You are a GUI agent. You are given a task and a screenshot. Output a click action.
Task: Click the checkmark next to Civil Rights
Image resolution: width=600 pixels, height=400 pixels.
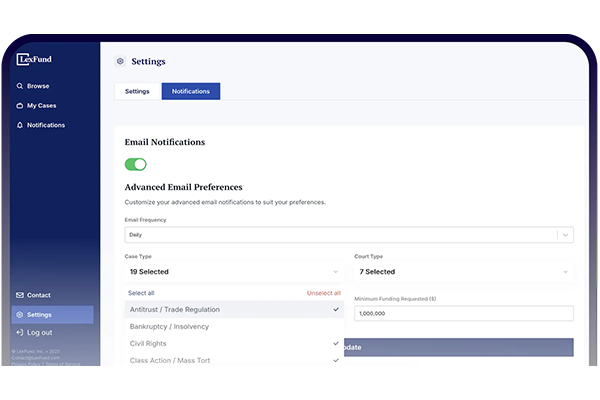[336, 343]
